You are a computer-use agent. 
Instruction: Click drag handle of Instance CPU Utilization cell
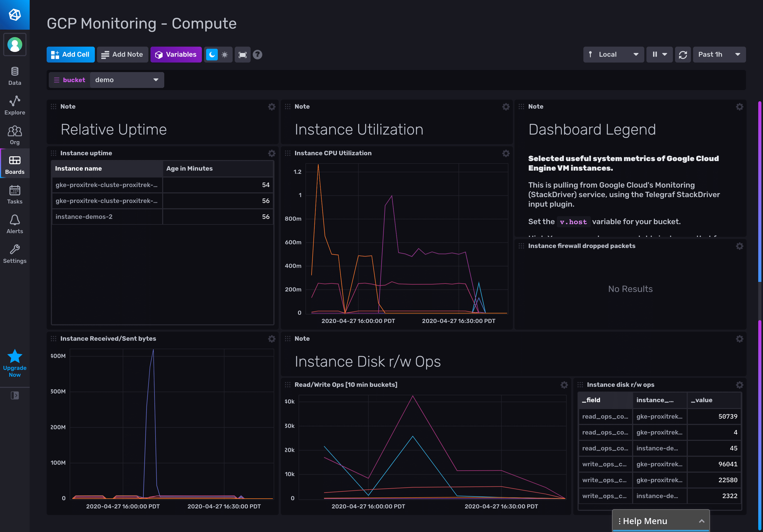click(288, 153)
